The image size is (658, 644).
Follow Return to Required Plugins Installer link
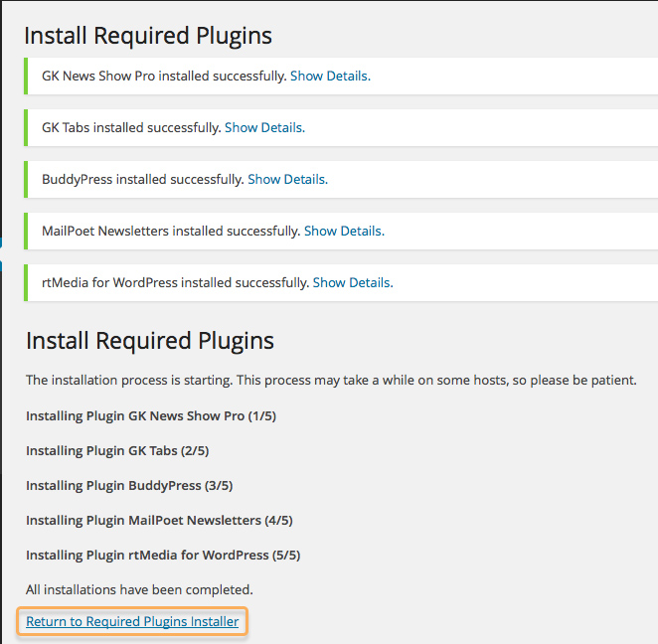pos(132,621)
